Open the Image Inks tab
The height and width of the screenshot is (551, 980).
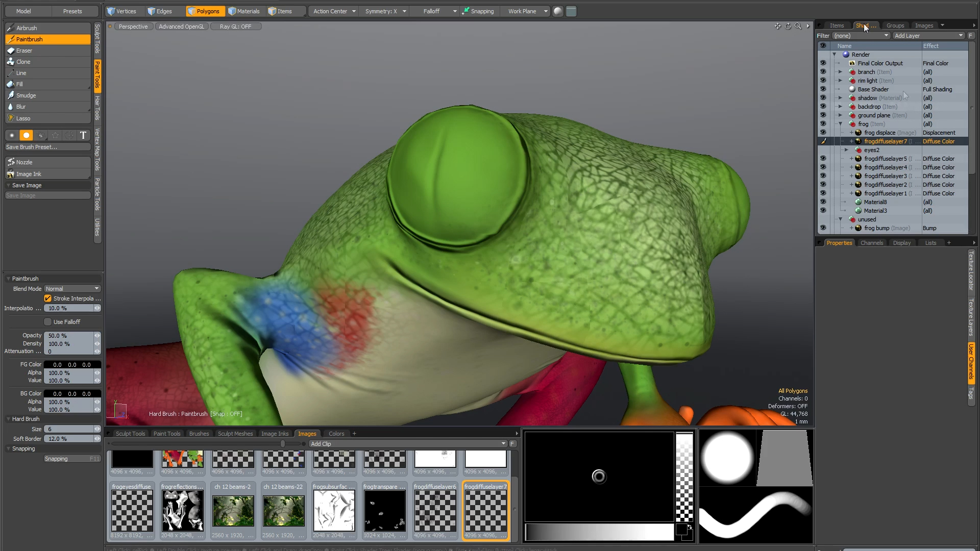[275, 434]
